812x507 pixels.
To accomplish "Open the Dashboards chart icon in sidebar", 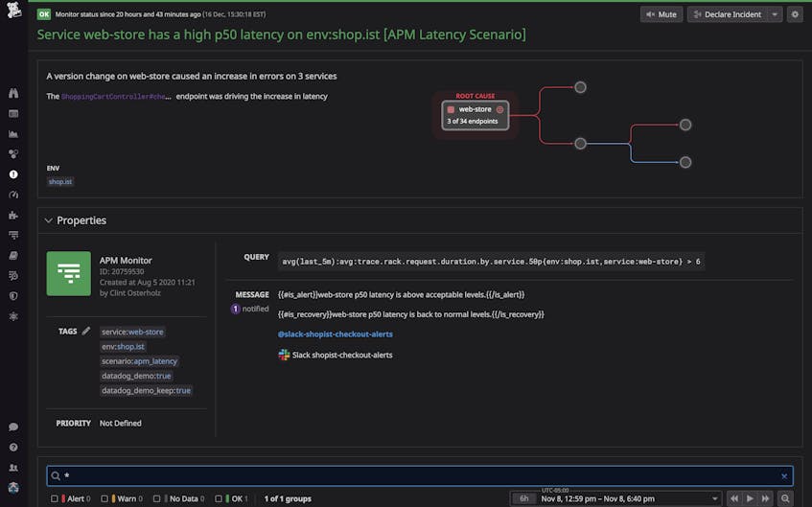I will pos(13,133).
